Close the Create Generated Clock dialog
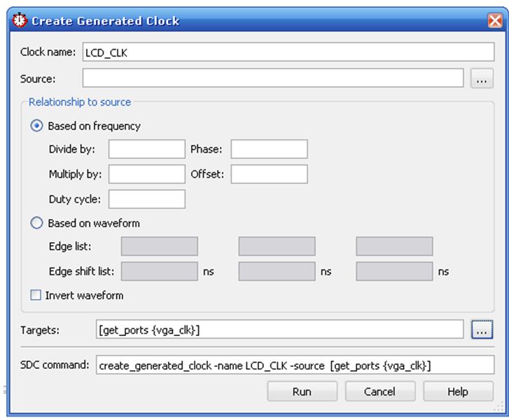 point(494,21)
